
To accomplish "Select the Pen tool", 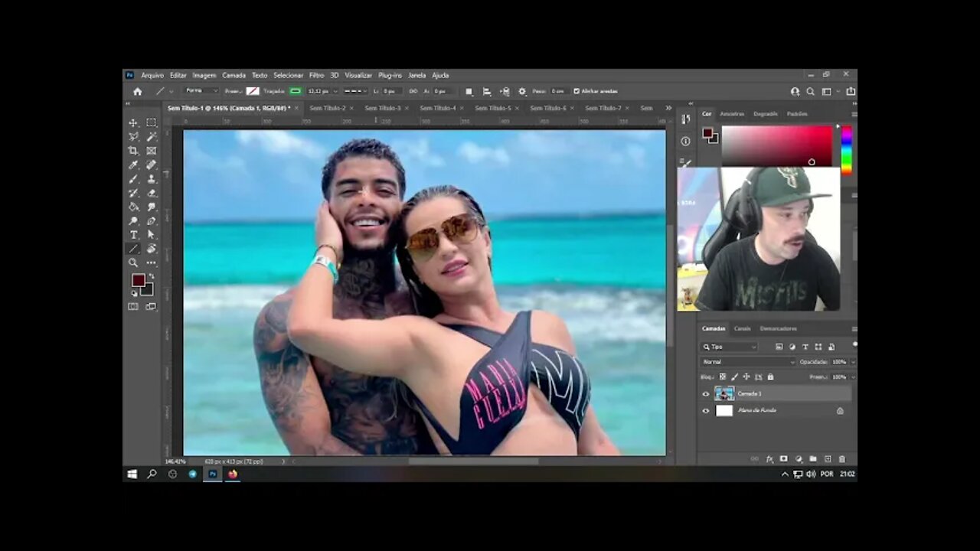I will pos(152,220).
